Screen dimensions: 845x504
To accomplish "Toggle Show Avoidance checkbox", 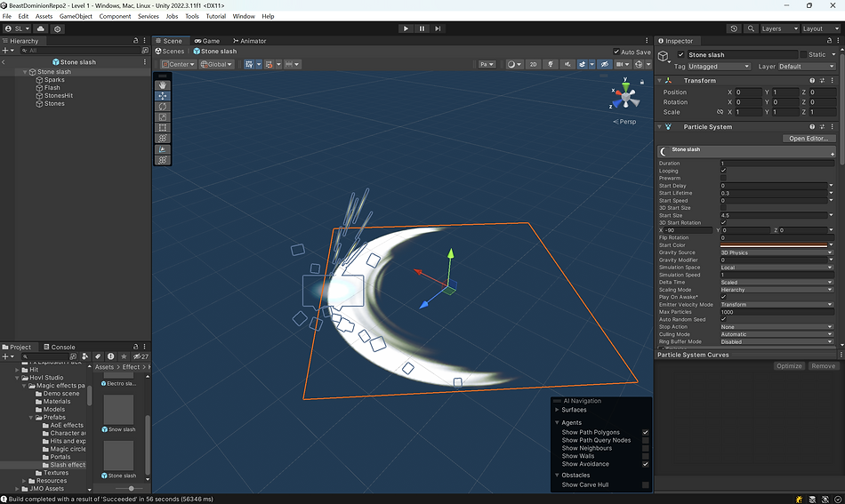I will pyautogui.click(x=645, y=464).
